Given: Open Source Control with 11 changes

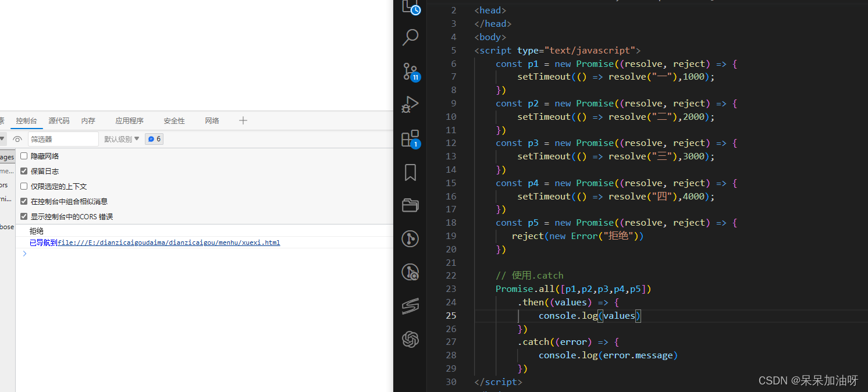Looking at the screenshot, I should pos(410,72).
